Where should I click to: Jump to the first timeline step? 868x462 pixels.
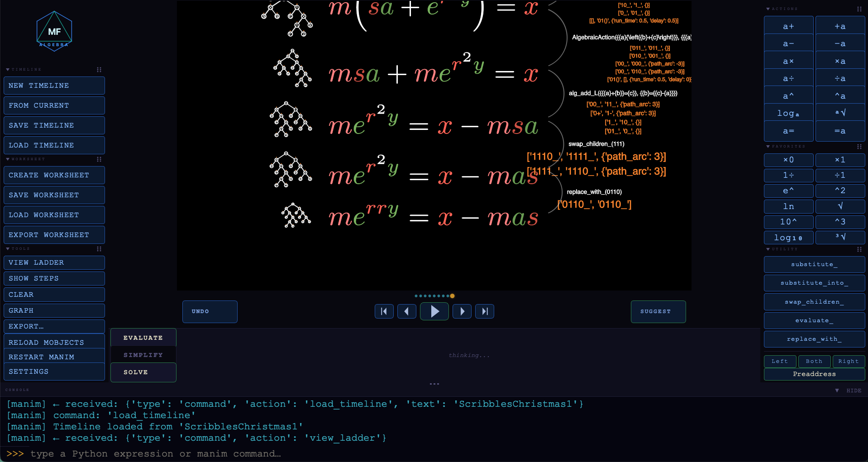pyautogui.click(x=384, y=311)
